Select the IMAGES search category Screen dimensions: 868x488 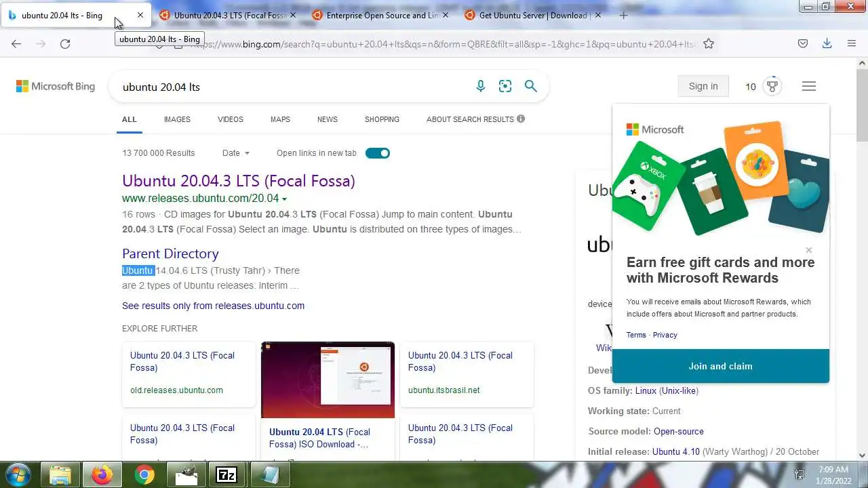[177, 119]
